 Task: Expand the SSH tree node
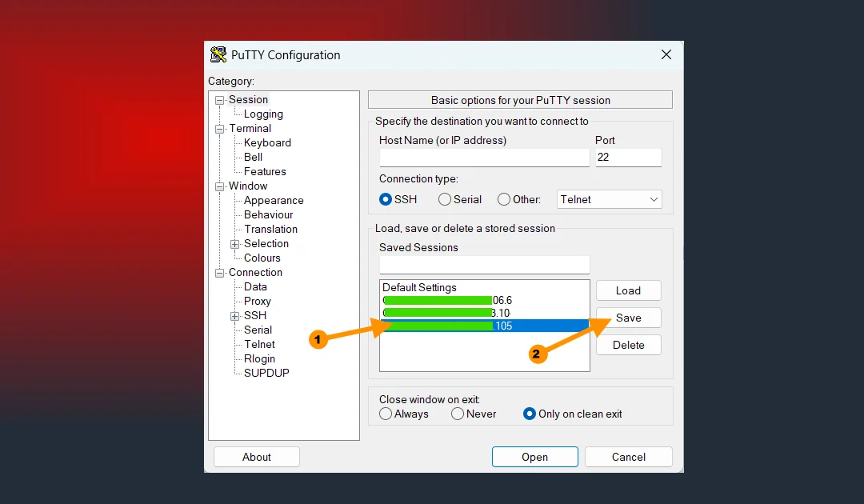tap(234, 316)
